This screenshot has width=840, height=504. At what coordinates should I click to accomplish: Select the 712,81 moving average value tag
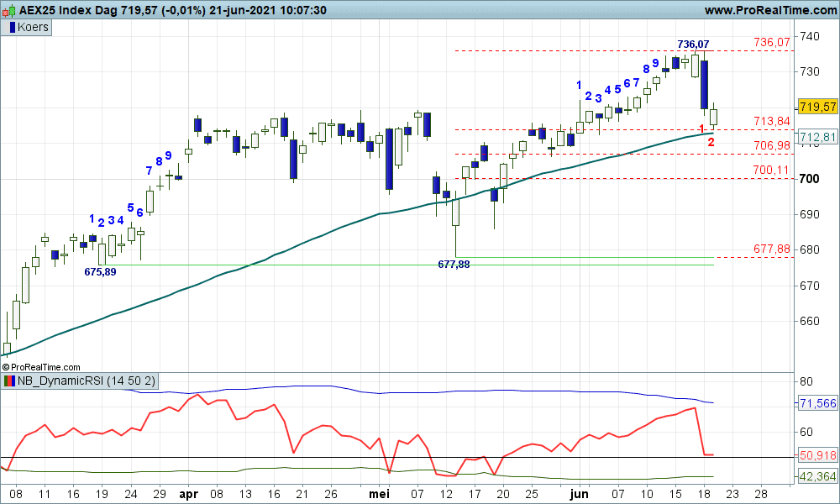click(x=817, y=137)
